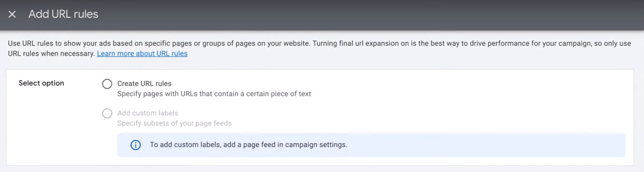Image resolution: width=644 pixels, height=172 pixels.
Task: Click Specify subsets of your page feeds text
Action: click(x=174, y=123)
